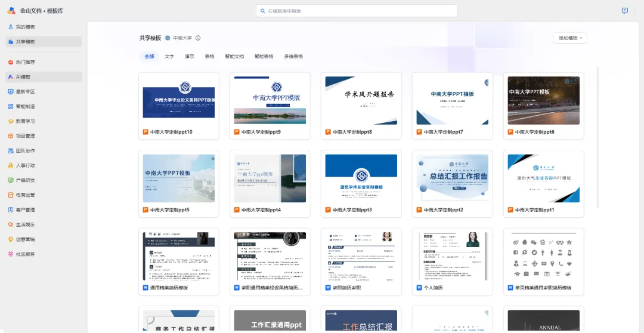The height and width of the screenshot is (333, 644).
Task: Click the Word icon beside 通用精美简历模板
Action: (145, 288)
